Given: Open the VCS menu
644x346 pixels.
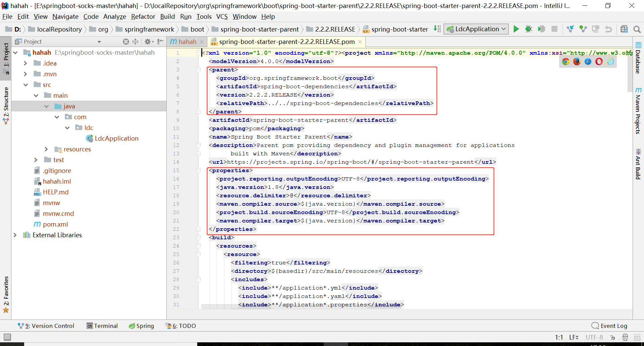Looking at the screenshot, I should click(222, 16).
